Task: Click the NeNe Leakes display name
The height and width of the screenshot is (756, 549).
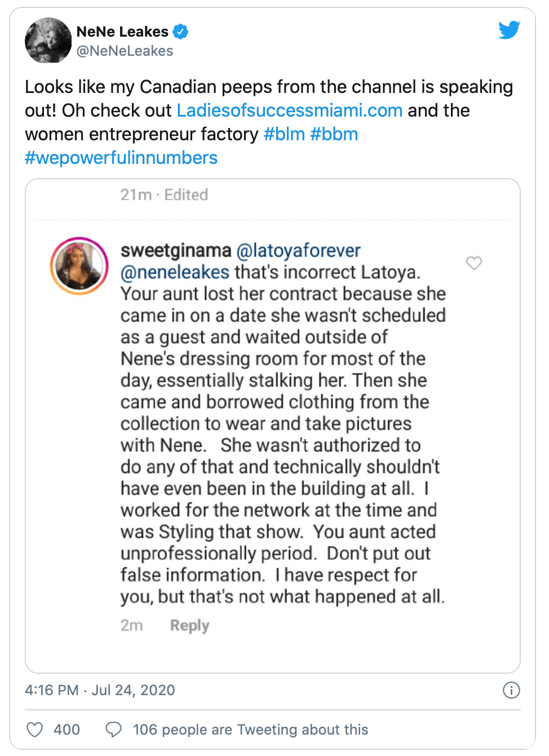Action: [x=122, y=32]
